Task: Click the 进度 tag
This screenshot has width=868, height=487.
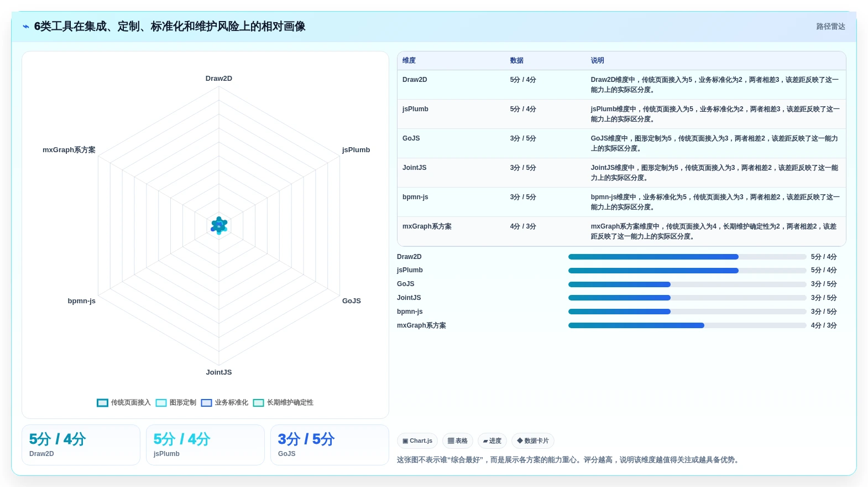Action: pos(492,441)
